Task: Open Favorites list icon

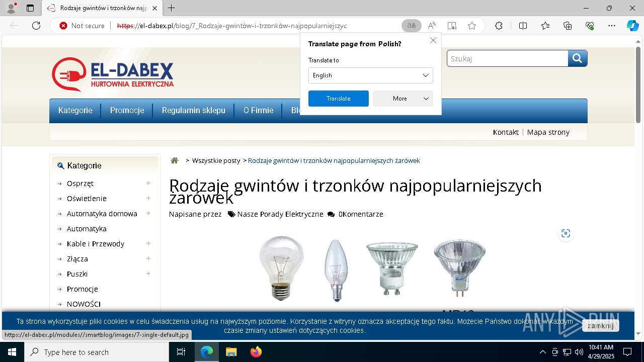Action: pyautogui.click(x=545, y=26)
